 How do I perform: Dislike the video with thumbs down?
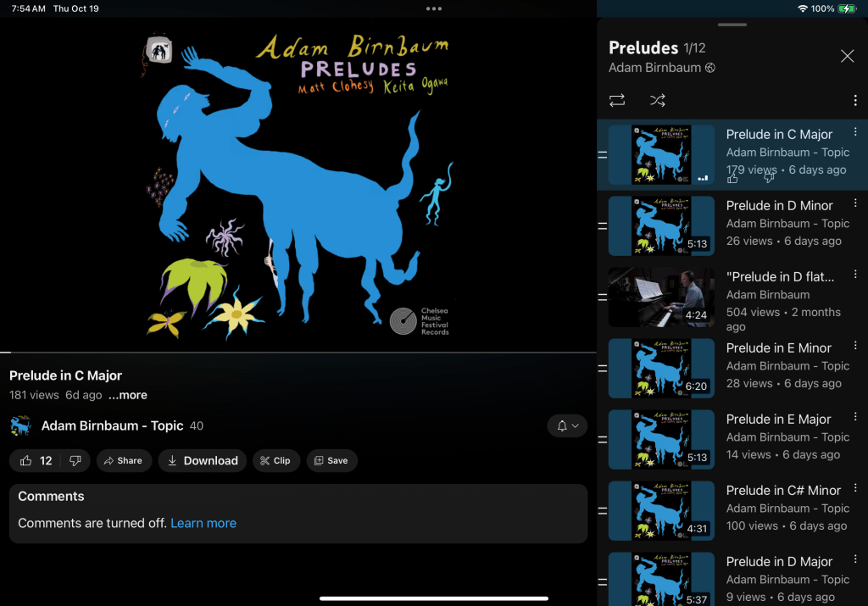(x=75, y=460)
